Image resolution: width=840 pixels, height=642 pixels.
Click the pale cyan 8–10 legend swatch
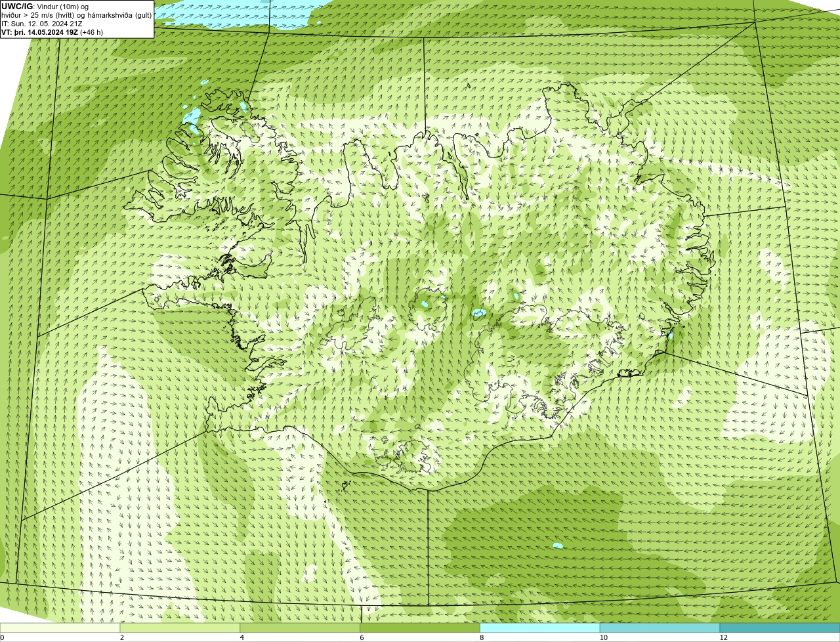[540, 628]
